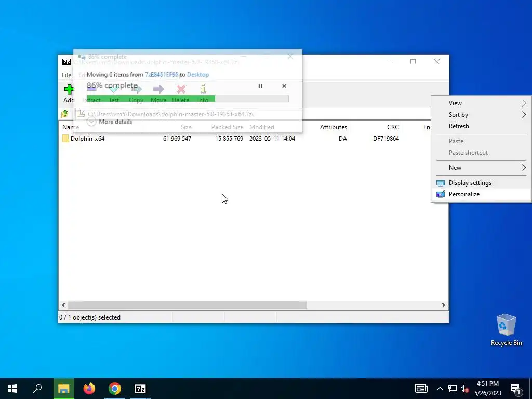Click the scrollbar left arrow

point(63,305)
